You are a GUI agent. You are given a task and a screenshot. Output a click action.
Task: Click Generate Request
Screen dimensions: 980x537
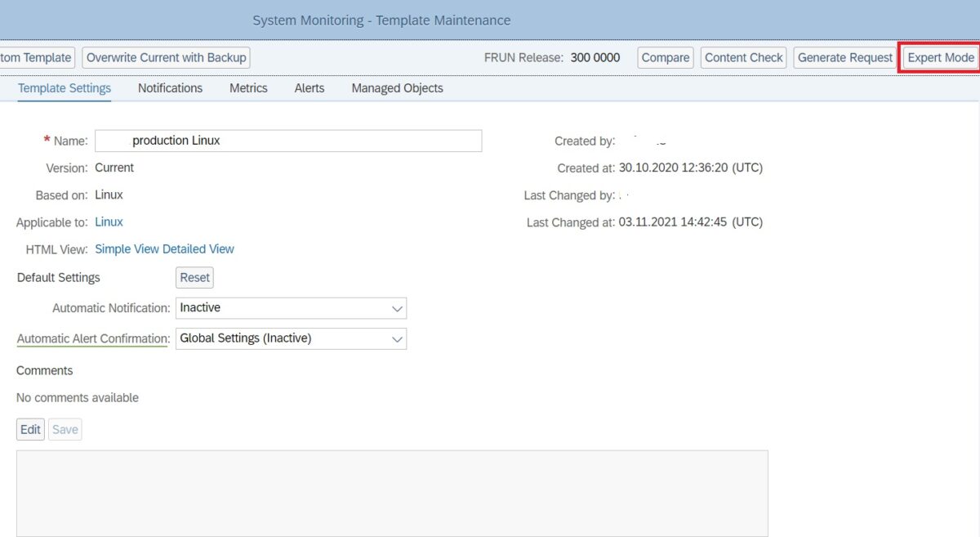pos(844,57)
